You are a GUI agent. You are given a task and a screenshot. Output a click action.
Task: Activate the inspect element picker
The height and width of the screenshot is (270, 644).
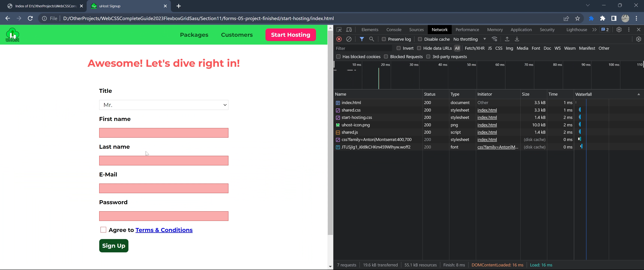[x=339, y=30]
